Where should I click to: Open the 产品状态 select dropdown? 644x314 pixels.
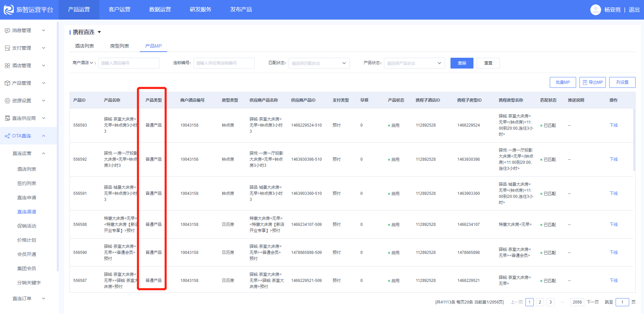(x=414, y=63)
